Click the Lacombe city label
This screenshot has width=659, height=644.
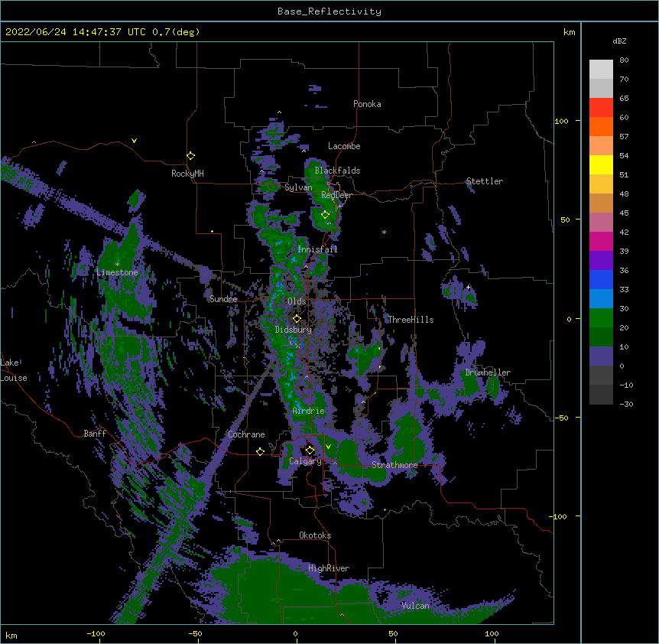tap(344, 146)
